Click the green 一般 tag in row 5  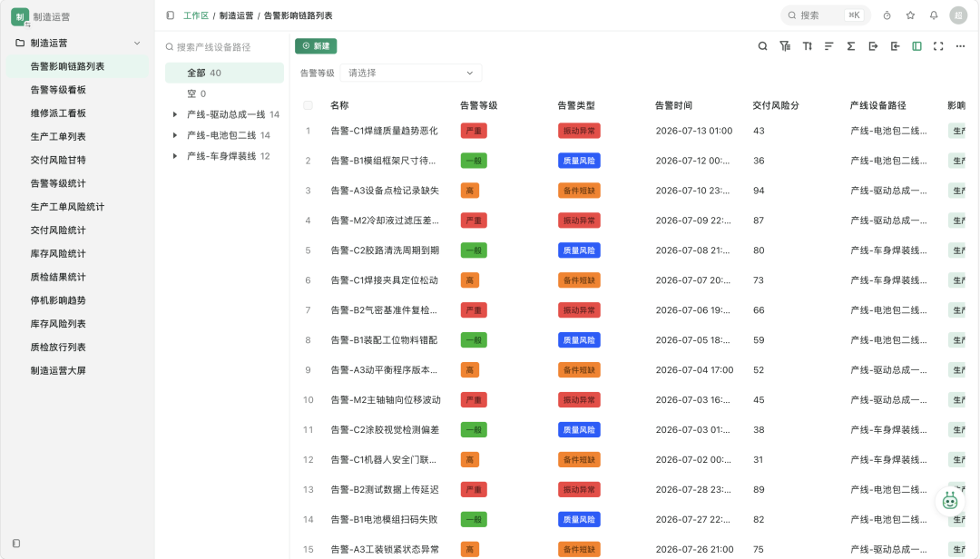tap(474, 250)
